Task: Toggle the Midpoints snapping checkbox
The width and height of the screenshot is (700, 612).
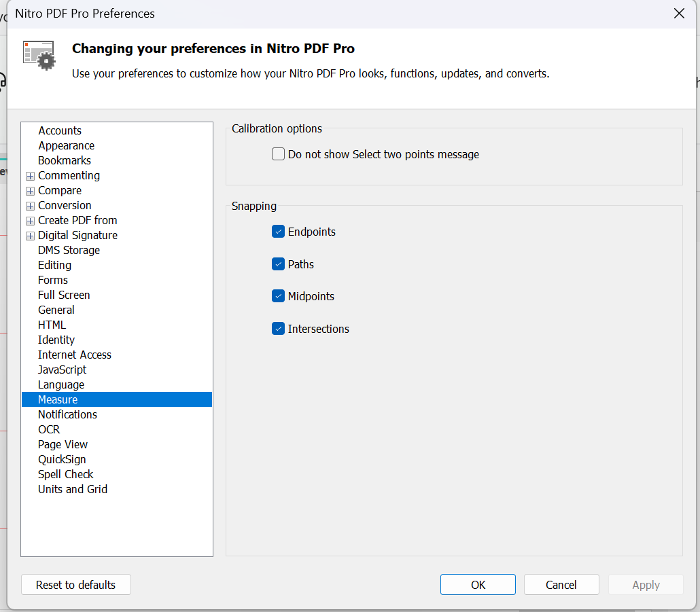Action: click(278, 296)
